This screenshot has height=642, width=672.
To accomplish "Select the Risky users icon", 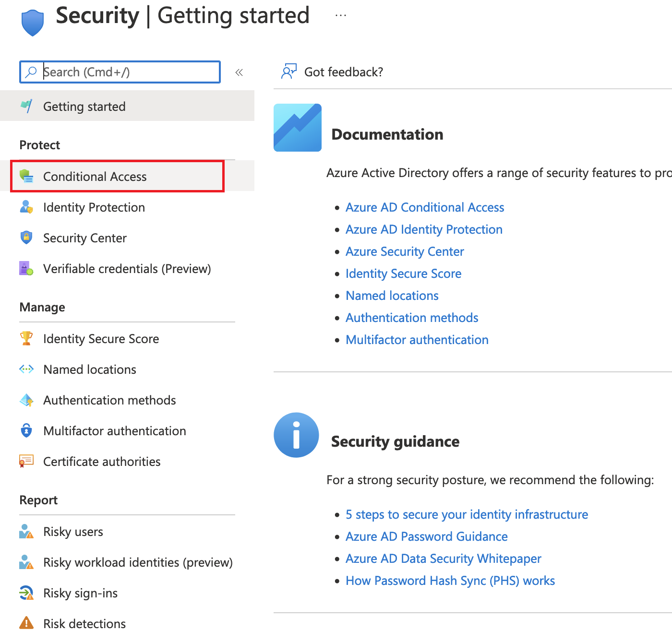I will point(26,531).
